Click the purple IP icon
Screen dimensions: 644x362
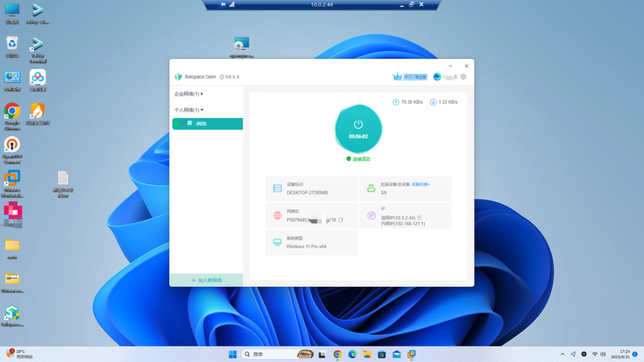tap(371, 215)
